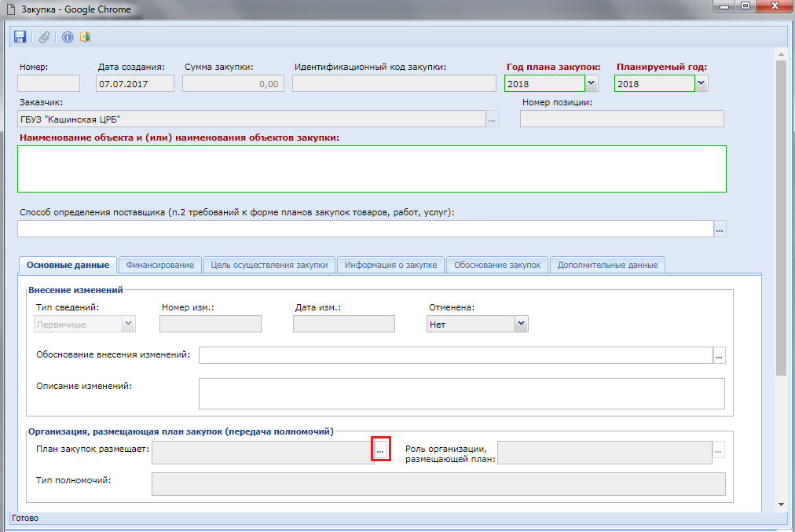Click ellipsis beside План закупок размещает field
Screen dimensions: 795x532
[x=381, y=451]
